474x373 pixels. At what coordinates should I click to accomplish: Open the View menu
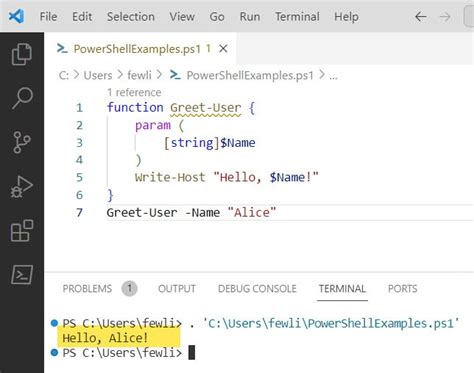182,16
